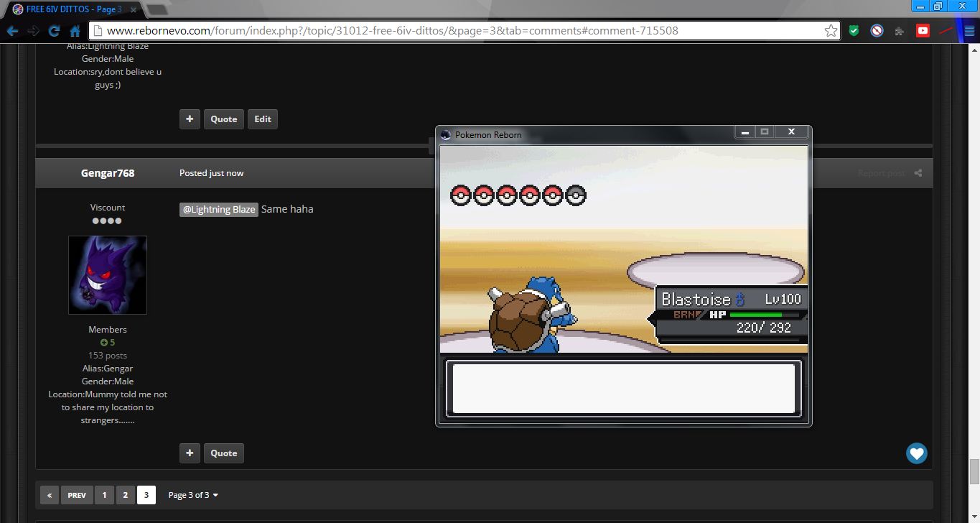This screenshot has width=980, height=523.
Task: Share Gengar768's post using share icon
Action: (918, 173)
